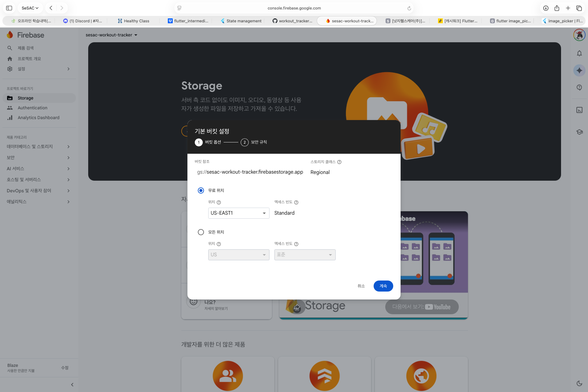Open the 표준 access frequency dropdown
The height and width of the screenshot is (392, 588).
click(x=305, y=255)
